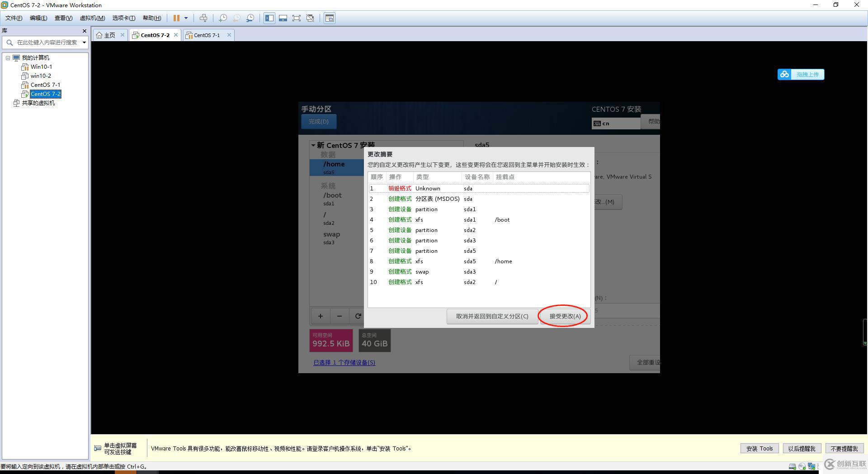Screen dimensions: 868x474
Task: Toggle the thumbnail bar view icon
Action: tap(283, 18)
